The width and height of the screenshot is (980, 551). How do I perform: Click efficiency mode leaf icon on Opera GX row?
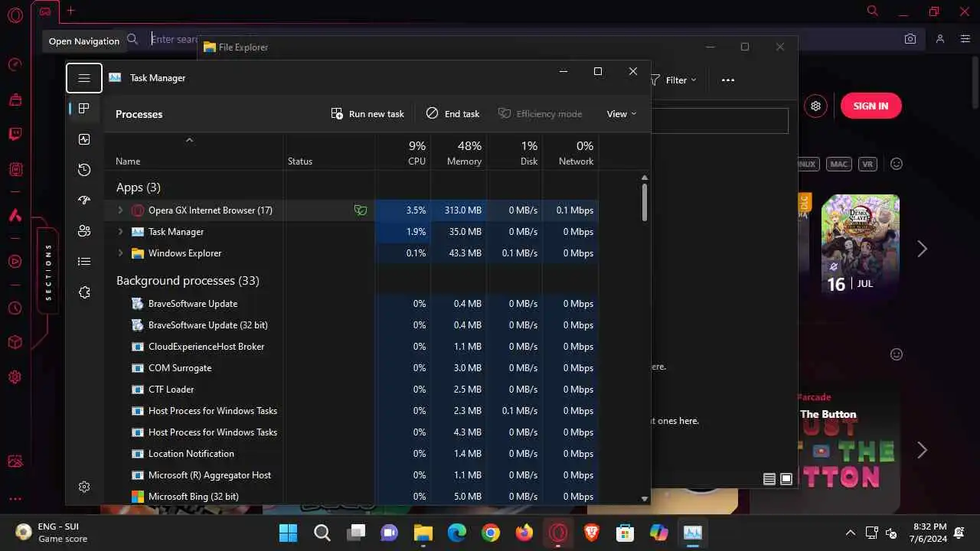(361, 210)
